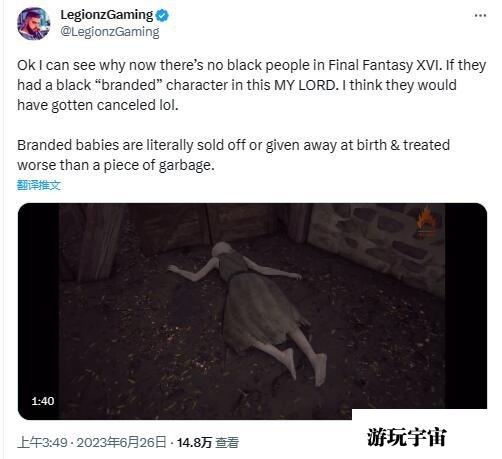This screenshot has width=502, height=459.
Task: Click the "Branded babies" paragraph text
Action: click(233, 155)
